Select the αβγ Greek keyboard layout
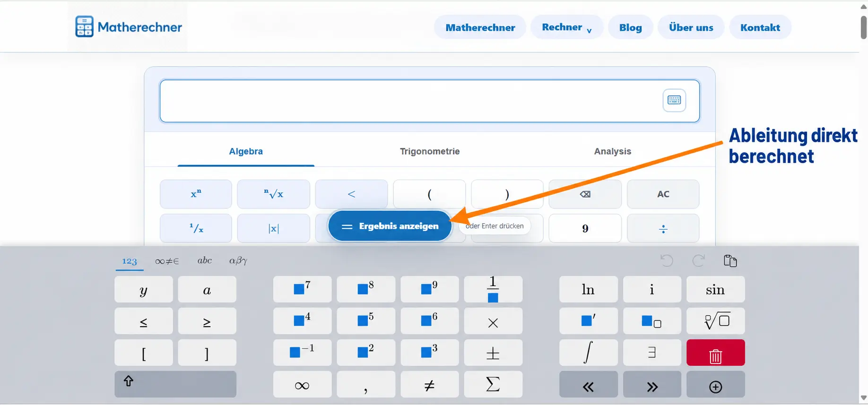The height and width of the screenshot is (405, 868). click(238, 260)
